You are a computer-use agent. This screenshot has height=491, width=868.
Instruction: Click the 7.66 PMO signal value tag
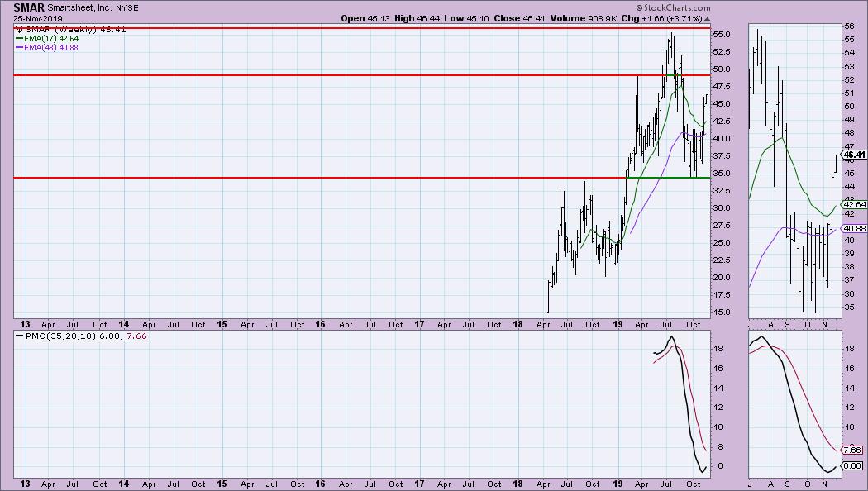pyautogui.click(x=852, y=450)
